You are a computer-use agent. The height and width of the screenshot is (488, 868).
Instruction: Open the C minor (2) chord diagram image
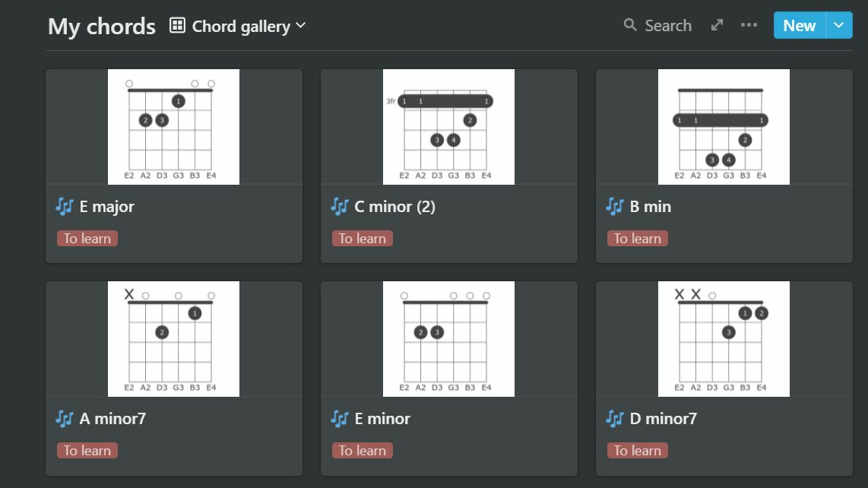(x=448, y=127)
